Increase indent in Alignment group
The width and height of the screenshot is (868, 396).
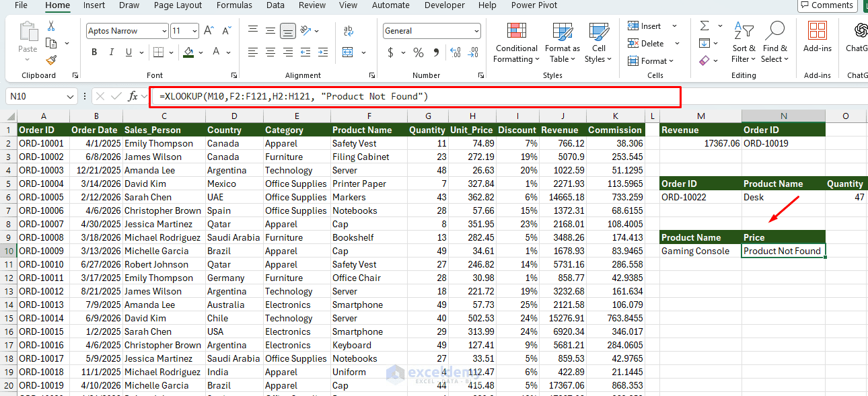(324, 52)
